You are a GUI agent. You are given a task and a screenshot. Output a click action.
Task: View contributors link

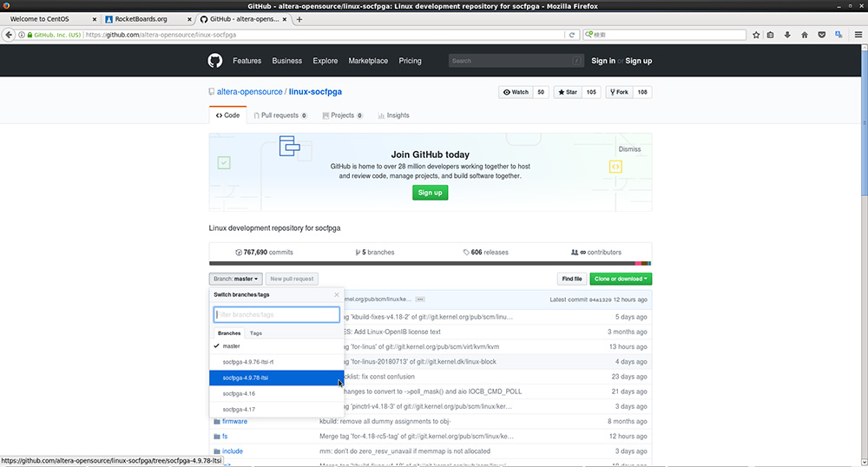[x=596, y=253]
